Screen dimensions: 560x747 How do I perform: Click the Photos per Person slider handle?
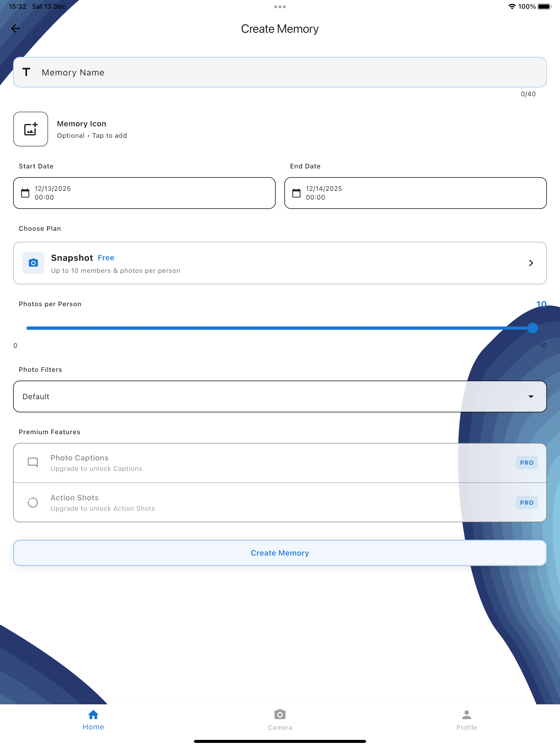pos(532,328)
